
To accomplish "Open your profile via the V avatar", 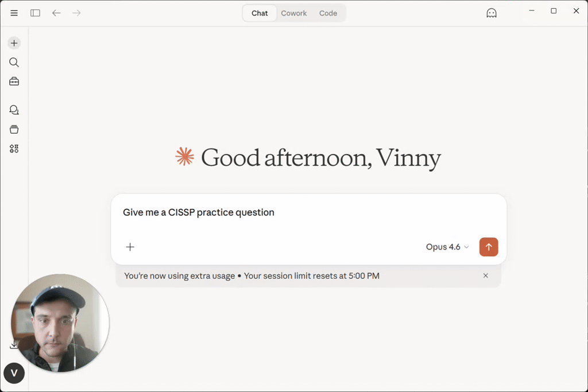I will coord(14,373).
